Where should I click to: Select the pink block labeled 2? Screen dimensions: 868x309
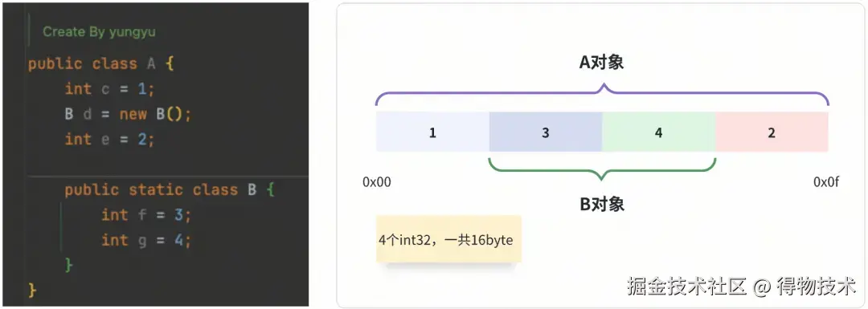click(x=772, y=132)
